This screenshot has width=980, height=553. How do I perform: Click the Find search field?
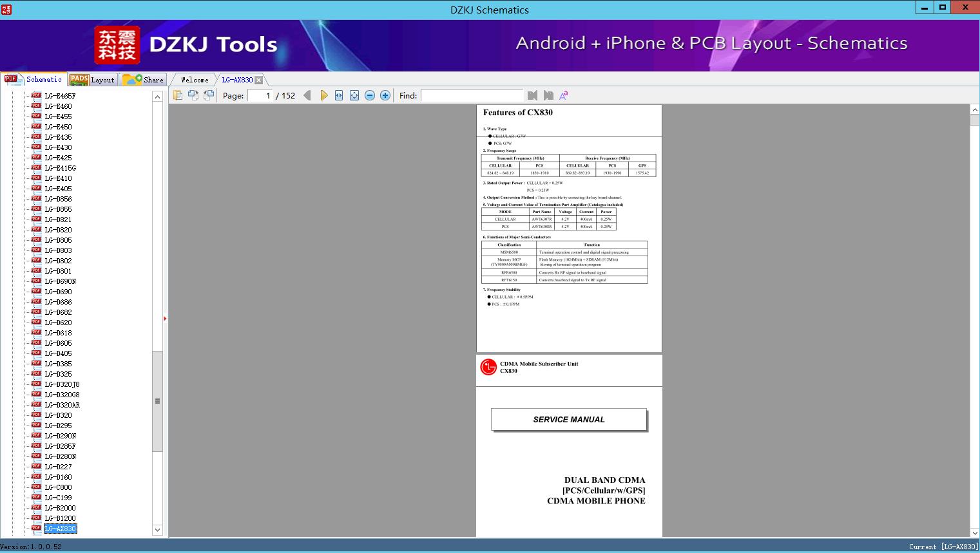click(x=472, y=95)
